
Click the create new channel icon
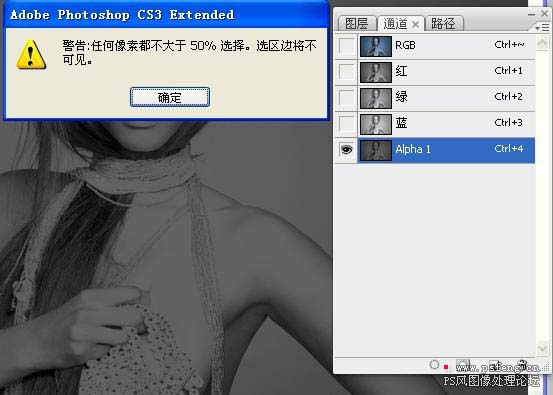494,365
